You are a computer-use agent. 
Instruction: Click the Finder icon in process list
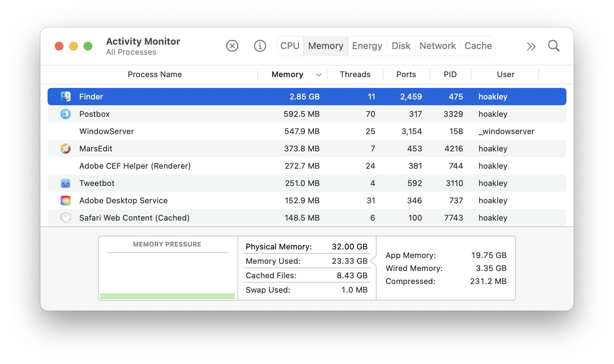click(66, 97)
